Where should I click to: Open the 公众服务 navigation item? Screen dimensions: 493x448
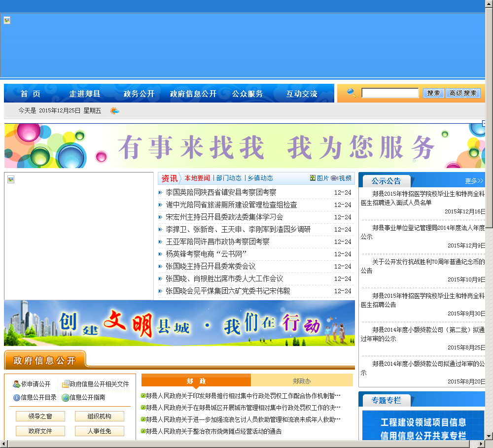point(247,94)
